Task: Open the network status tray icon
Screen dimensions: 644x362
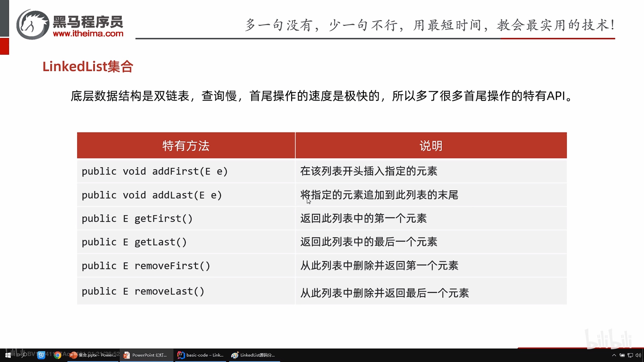Action: pyautogui.click(x=630, y=355)
